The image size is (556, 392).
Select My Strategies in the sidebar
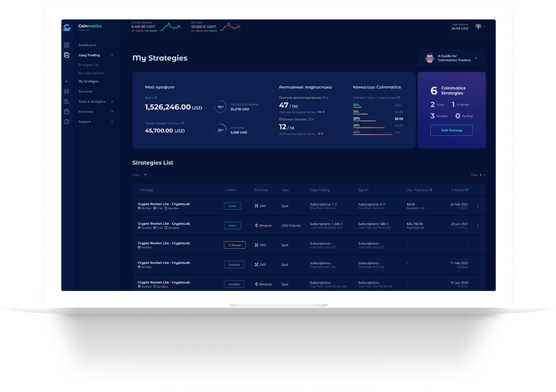pyautogui.click(x=88, y=81)
